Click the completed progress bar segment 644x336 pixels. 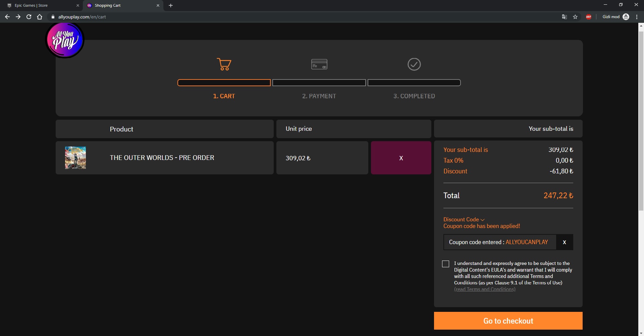pyautogui.click(x=414, y=82)
